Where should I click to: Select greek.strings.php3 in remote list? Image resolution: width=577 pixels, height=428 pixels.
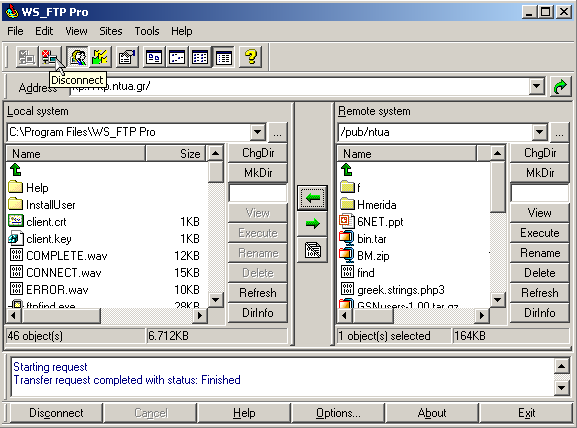tap(401, 290)
